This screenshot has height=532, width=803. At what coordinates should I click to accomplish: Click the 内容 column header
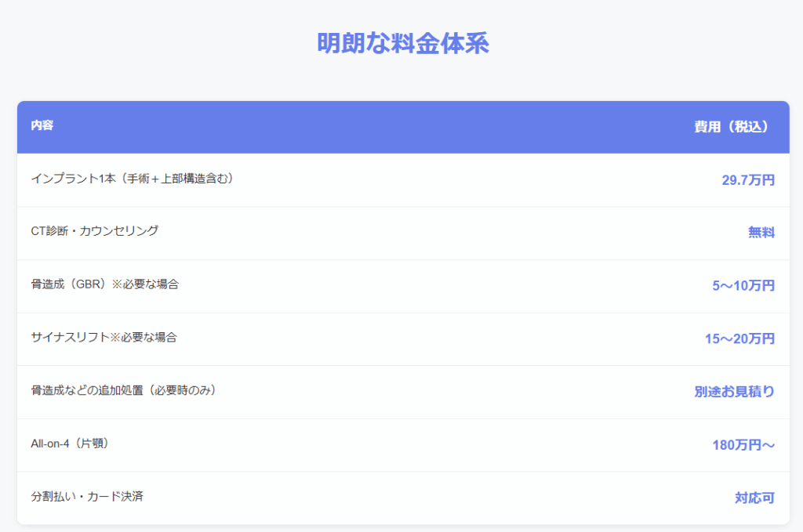(x=42, y=125)
